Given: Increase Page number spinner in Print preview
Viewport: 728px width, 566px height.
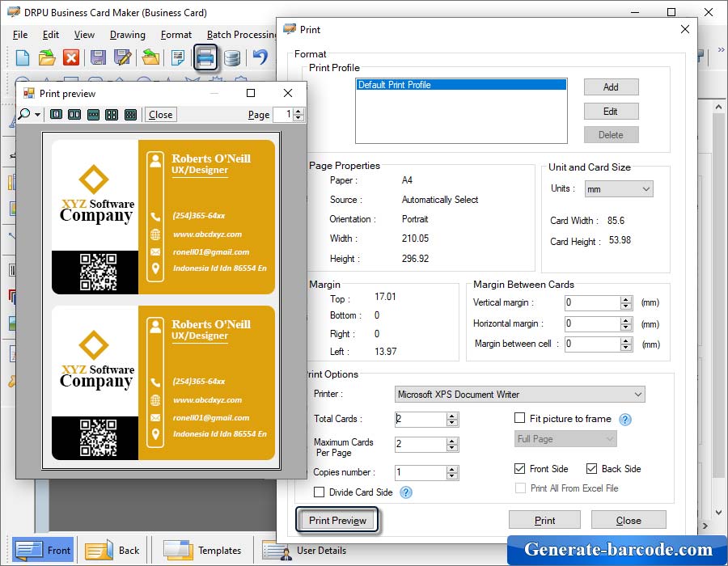Looking at the screenshot, I should coord(298,112).
